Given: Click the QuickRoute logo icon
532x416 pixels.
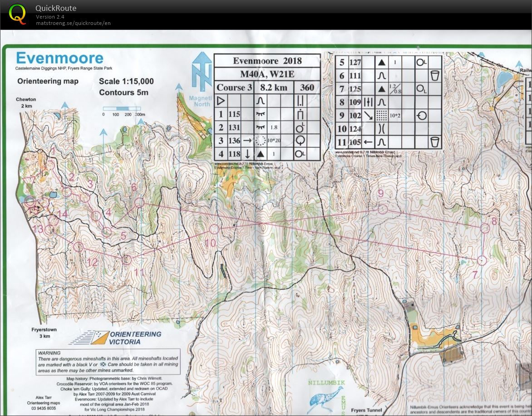Looking at the screenshot, I should 18,14.
